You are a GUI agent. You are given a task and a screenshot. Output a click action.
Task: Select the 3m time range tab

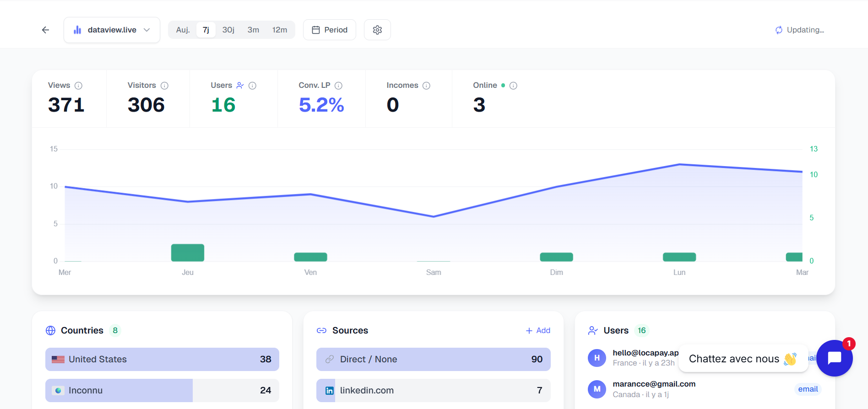pyautogui.click(x=253, y=30)
